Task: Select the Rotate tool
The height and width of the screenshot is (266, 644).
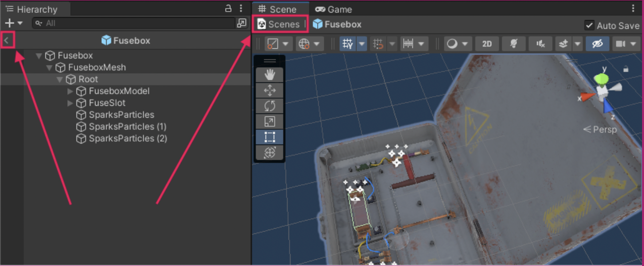Action: click(x=270, y=105)
